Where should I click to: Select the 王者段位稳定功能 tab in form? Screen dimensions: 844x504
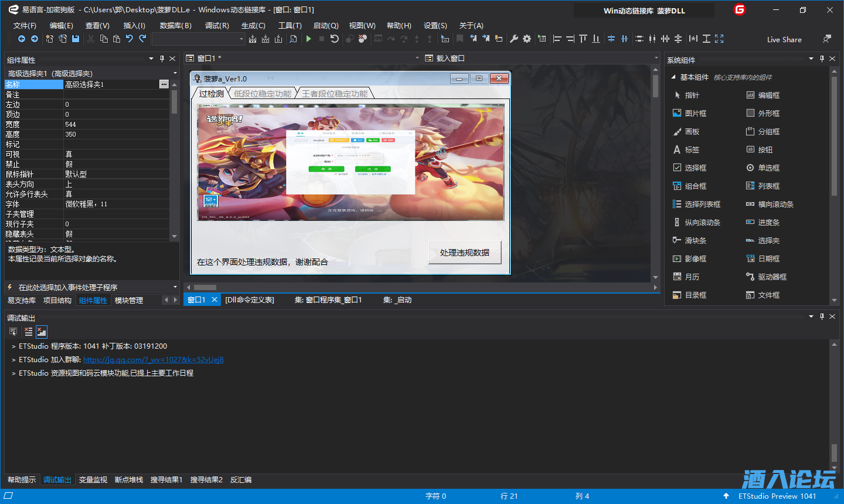coord(335,94)
